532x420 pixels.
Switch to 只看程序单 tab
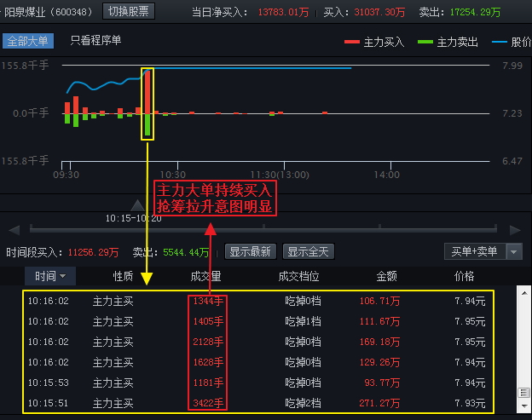point(95,41)
